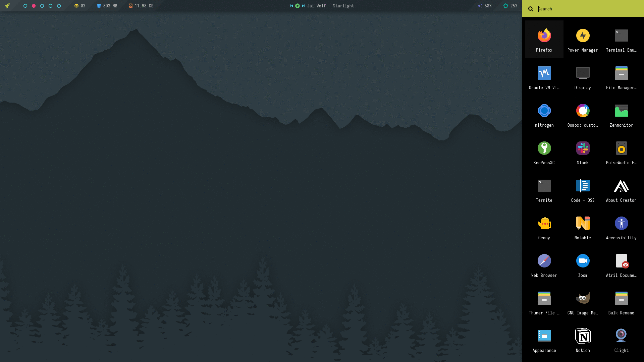Open Geany text editor
644x362 pixels.
pos(544,227)
